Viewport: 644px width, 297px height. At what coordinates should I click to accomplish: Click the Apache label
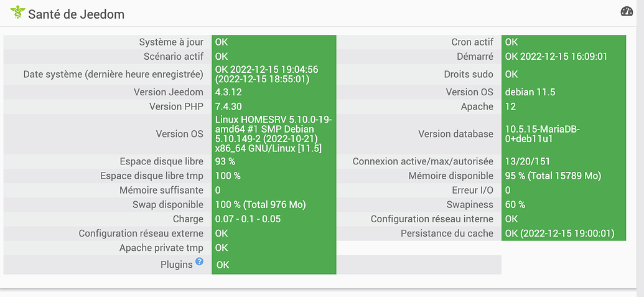coord(477,106)
